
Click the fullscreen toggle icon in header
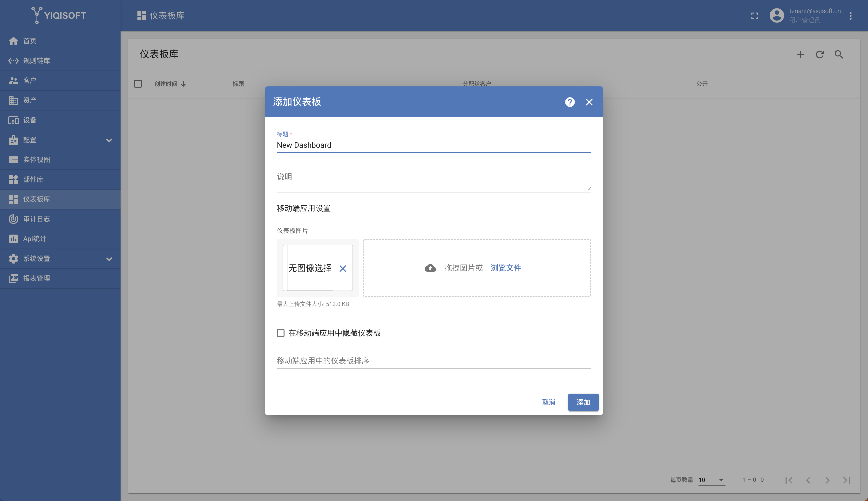pyautogui.click(x=755, y=16)
